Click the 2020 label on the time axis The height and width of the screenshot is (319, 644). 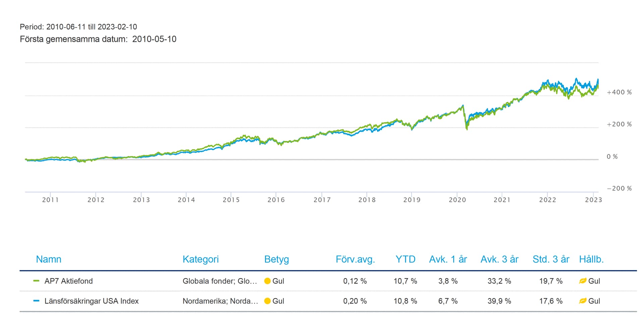point(457,200)
